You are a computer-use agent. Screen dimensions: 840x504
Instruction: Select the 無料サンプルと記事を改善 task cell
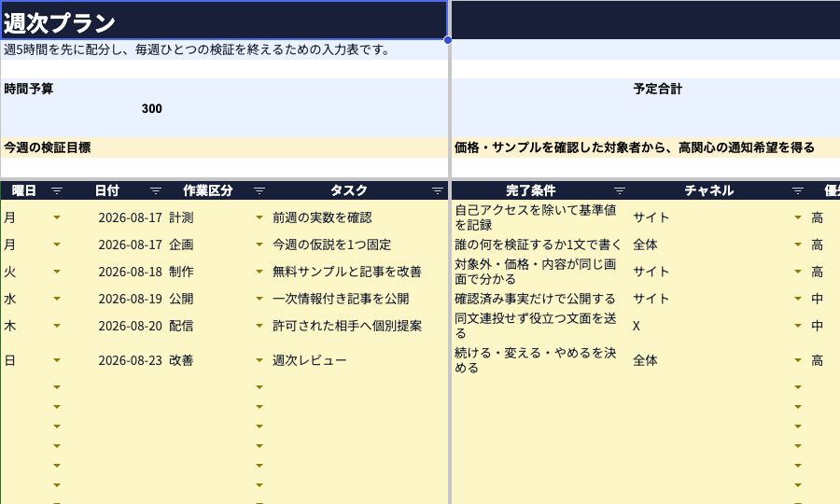[357, 272]
